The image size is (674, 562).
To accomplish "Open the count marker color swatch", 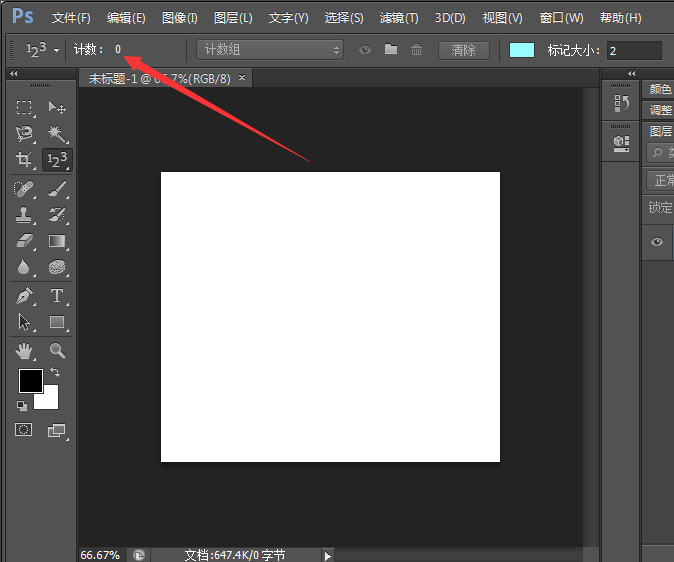I will coord(522,50).
